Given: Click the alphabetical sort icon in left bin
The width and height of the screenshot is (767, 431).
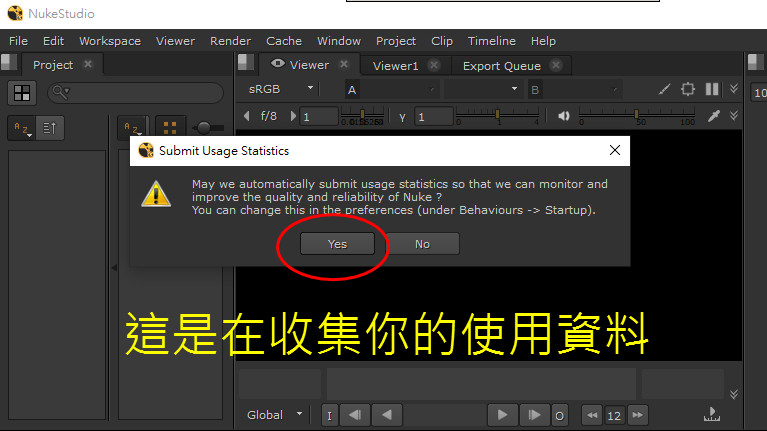Looking at the screenshot, I should click(22, 128).
